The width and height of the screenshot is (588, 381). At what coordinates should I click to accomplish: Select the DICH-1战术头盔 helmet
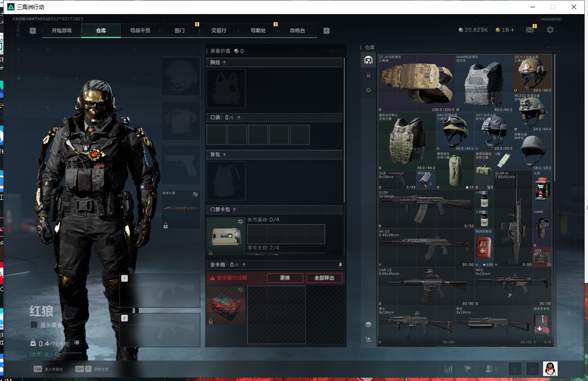click(533, 74)
